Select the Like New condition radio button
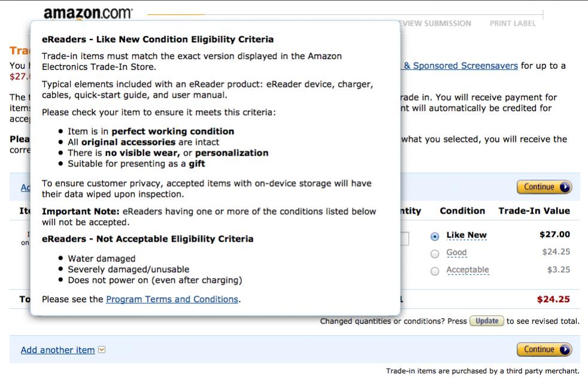The height and width of the screenshot is (380, 588). 435,236
